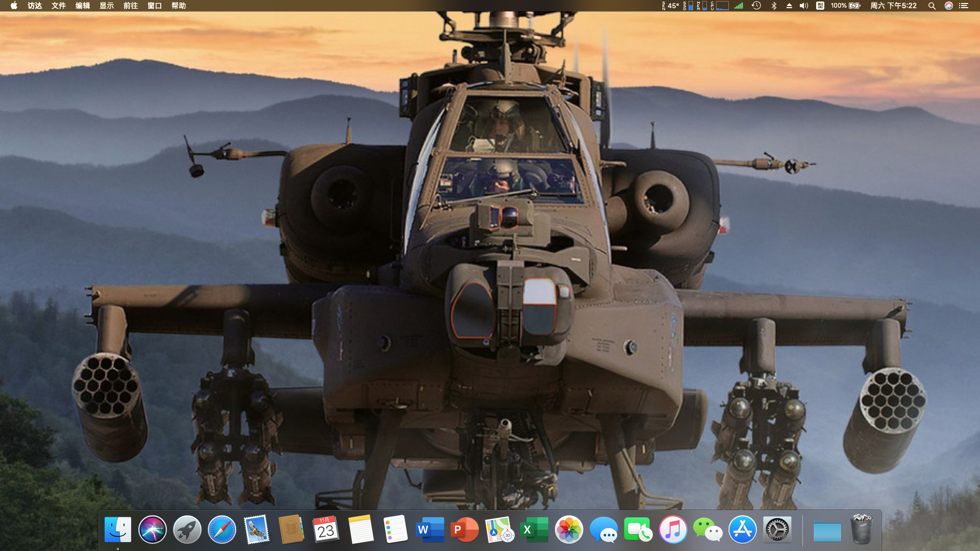
Task: Open Siri from the Dock
Action: [152, 530]
